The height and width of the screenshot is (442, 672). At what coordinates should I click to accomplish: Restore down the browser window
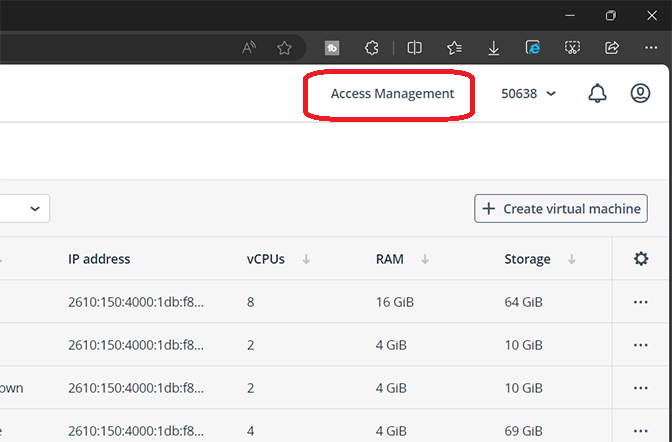[611, 15]
